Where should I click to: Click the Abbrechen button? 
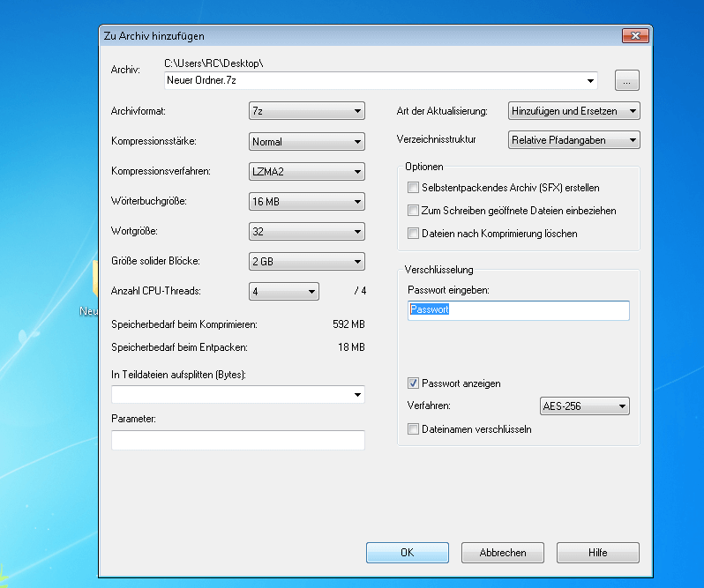503,553
